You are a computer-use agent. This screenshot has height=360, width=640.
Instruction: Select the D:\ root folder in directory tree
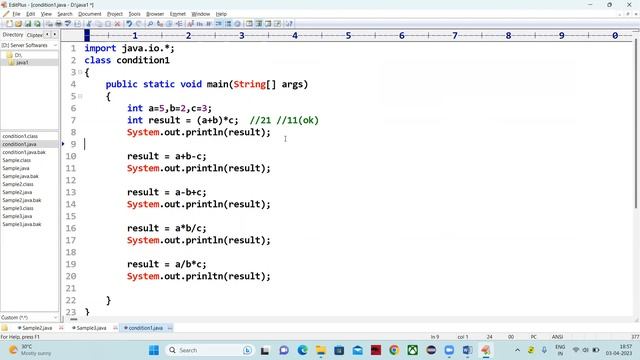pyautogui.click(x=18, y=55)
